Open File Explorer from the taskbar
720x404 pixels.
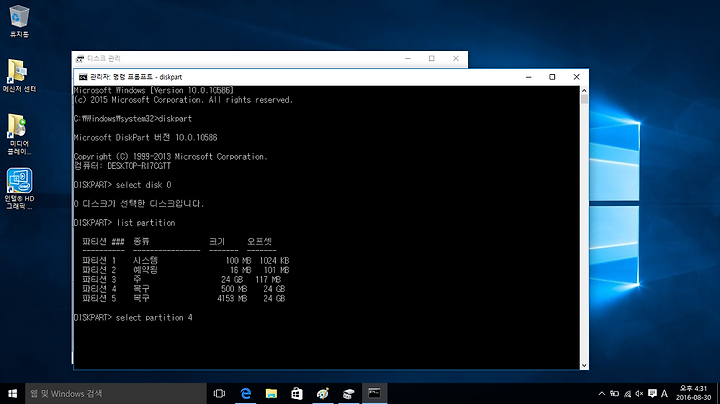pos(271,393)
